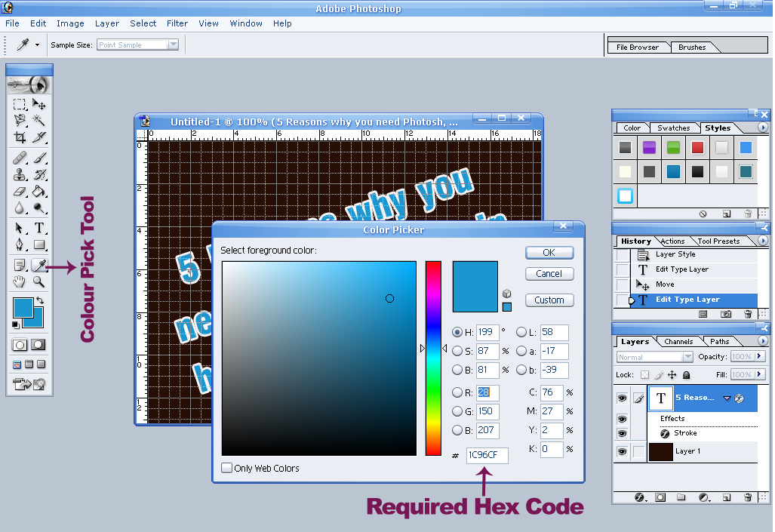Collapse effects on the '5 Reaso...' layer
775x532 pixels.
[727, 398]
